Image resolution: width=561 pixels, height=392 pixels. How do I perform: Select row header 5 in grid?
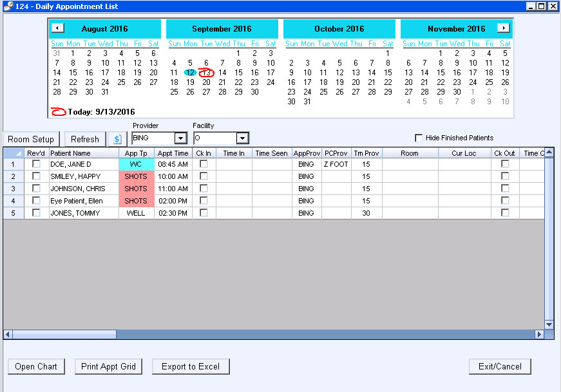pyautogui.click(x=14, y=213)
